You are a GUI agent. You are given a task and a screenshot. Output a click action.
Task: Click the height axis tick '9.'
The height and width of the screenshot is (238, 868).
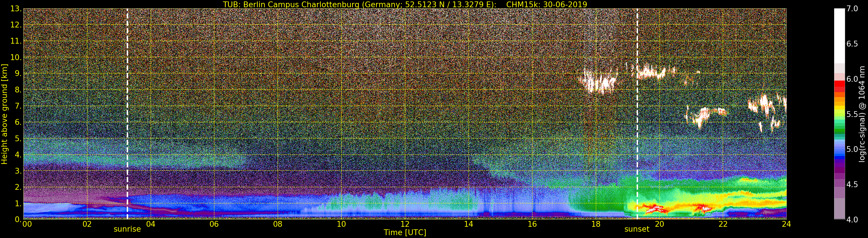coord(18,73)
